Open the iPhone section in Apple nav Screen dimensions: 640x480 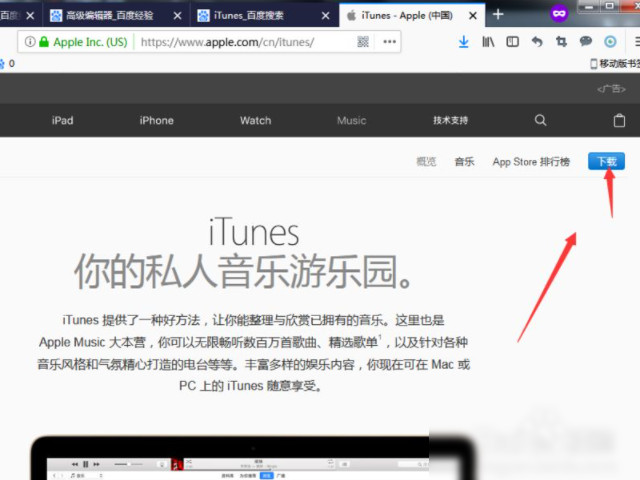[156, 120]
